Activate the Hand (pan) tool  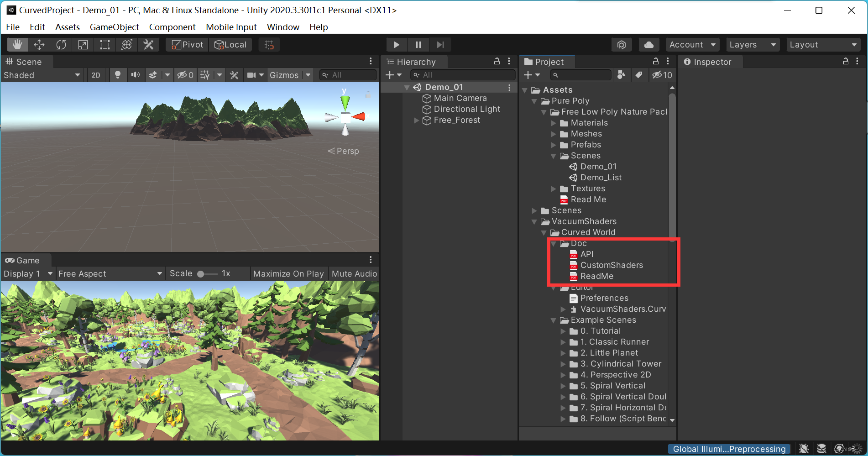pos(17,44)
